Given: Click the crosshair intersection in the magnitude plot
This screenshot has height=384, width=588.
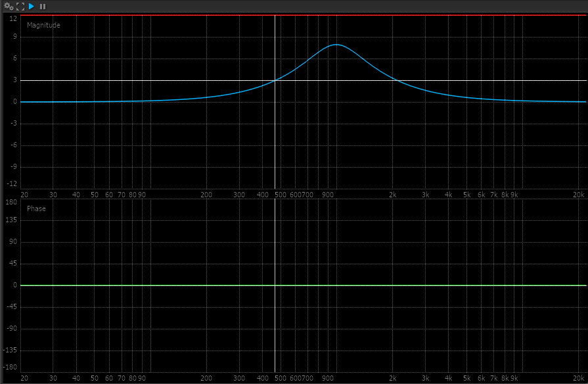Looking at the screenshot, I should click(275, 80).
